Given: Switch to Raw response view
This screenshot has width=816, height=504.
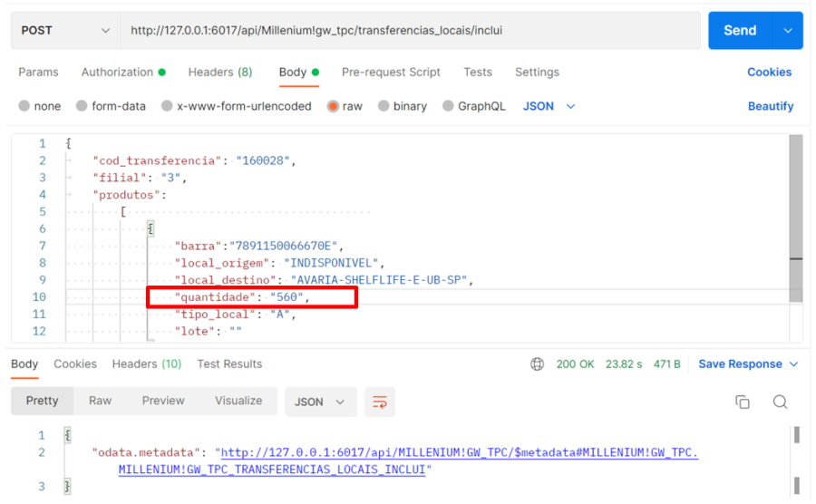Looking at the screenshot, I should (x=100, y=401).
